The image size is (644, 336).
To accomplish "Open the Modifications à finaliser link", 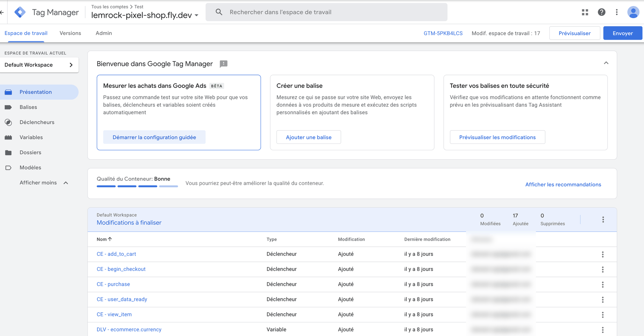I will pyautogui.click(x=129, y=223).
